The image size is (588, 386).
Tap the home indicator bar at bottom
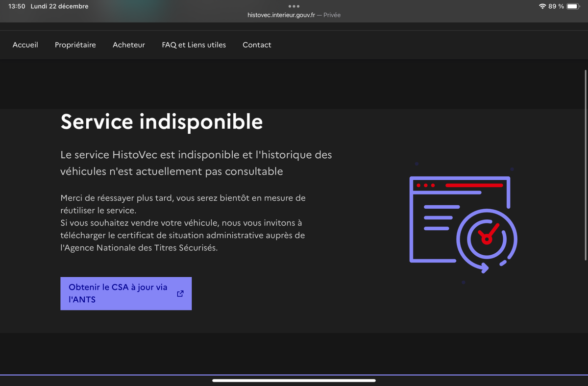[x=294, y=380]
